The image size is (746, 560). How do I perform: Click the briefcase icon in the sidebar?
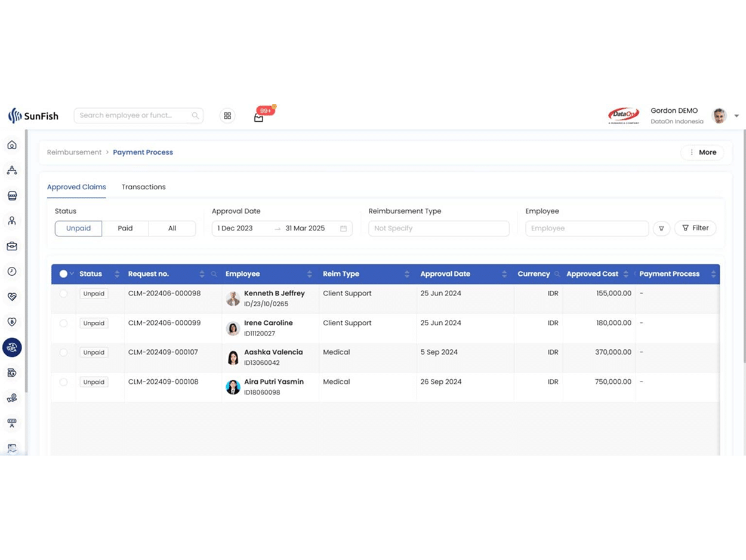tap(12, 245)
